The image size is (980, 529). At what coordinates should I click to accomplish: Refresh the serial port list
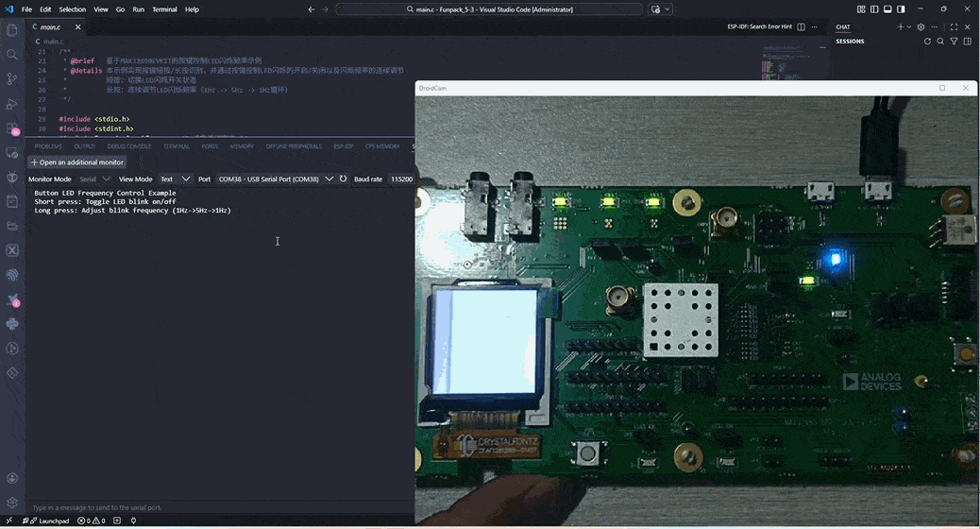click(343, 179)
